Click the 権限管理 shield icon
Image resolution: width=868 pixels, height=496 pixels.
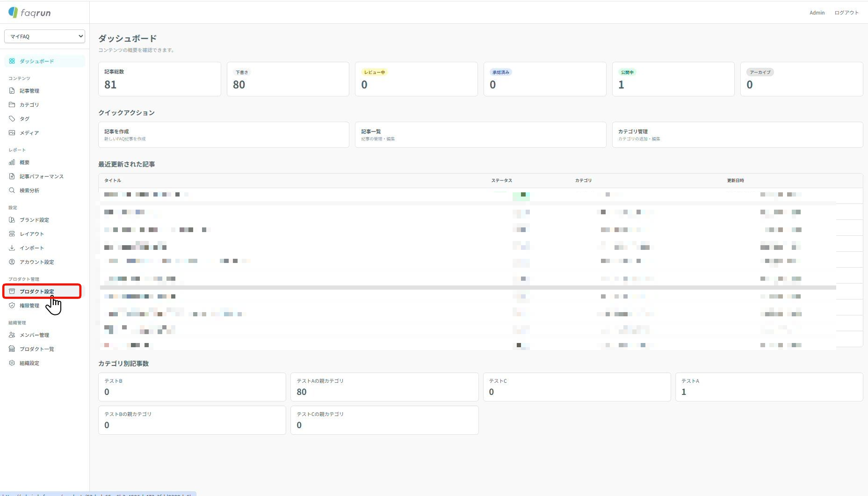click(12, 306)
